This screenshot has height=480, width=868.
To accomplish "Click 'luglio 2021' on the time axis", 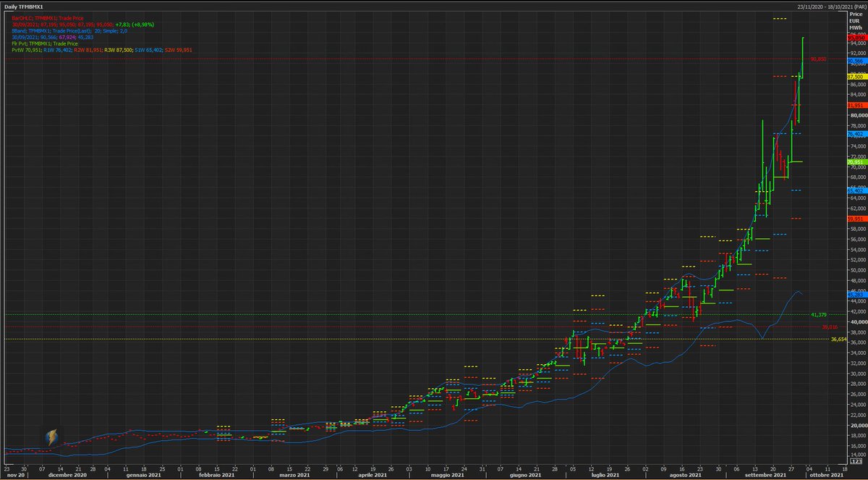I will [x=604, y=474].
